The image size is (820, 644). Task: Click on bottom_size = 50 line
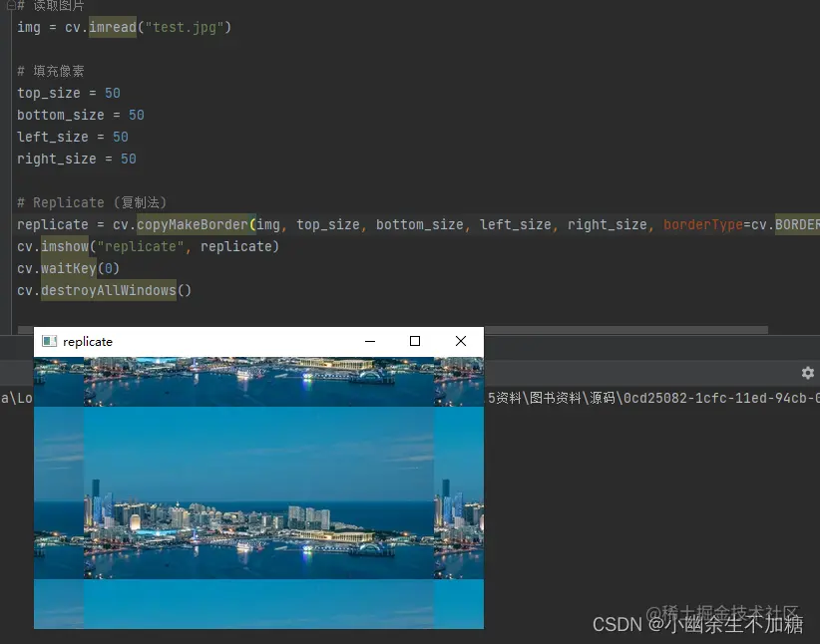[81, 115]
